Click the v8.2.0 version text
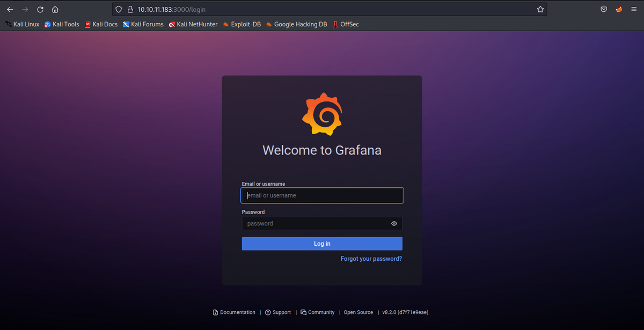Screen dimensions: 644x330 point(405,312)
